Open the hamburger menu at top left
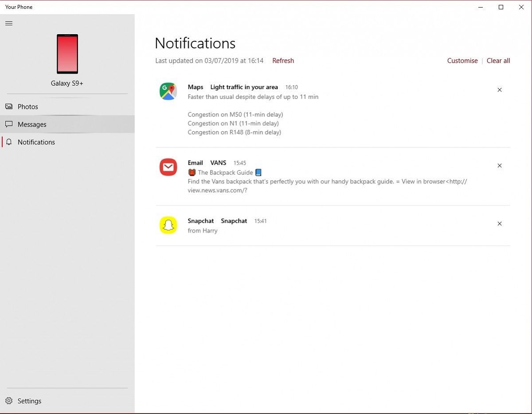The height and width of the screenshot is (414, 532). [x=9, y=23]
